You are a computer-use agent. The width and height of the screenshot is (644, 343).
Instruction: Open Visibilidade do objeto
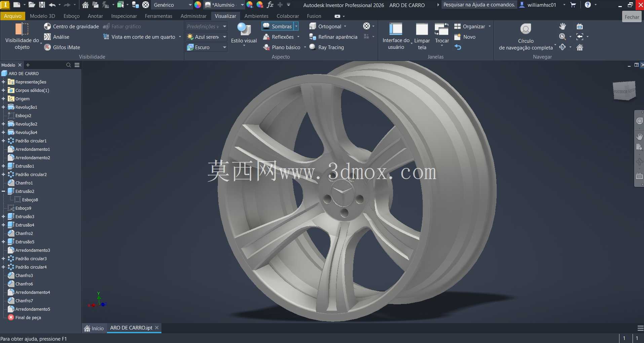click(x=22, y=36)
